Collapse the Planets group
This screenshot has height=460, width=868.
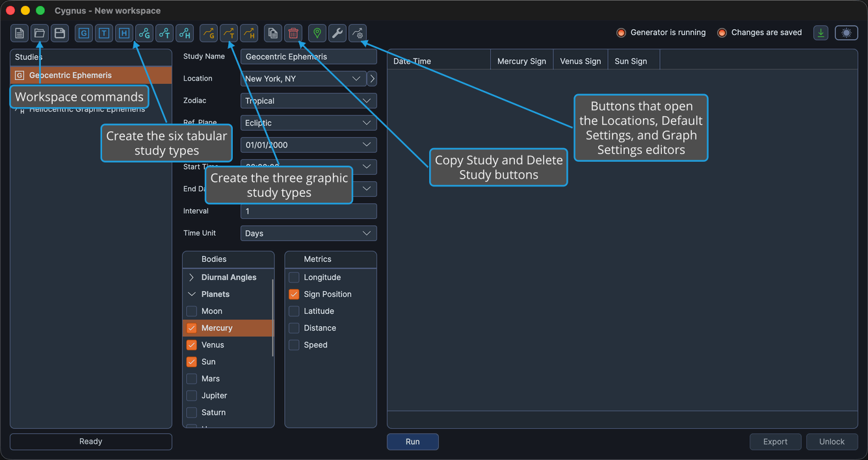192,294
